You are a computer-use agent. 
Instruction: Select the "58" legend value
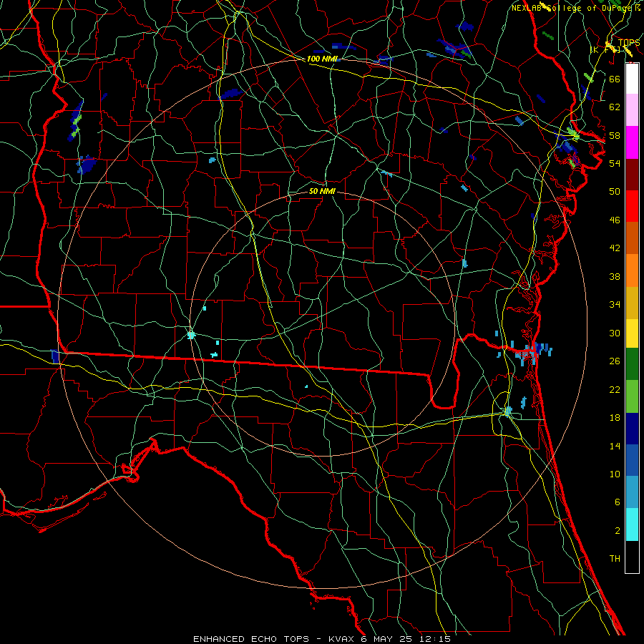coord(615,135)
